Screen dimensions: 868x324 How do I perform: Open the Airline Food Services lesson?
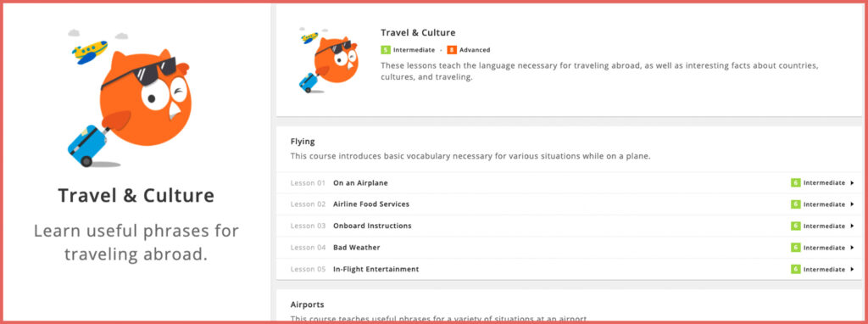(371, 204)
